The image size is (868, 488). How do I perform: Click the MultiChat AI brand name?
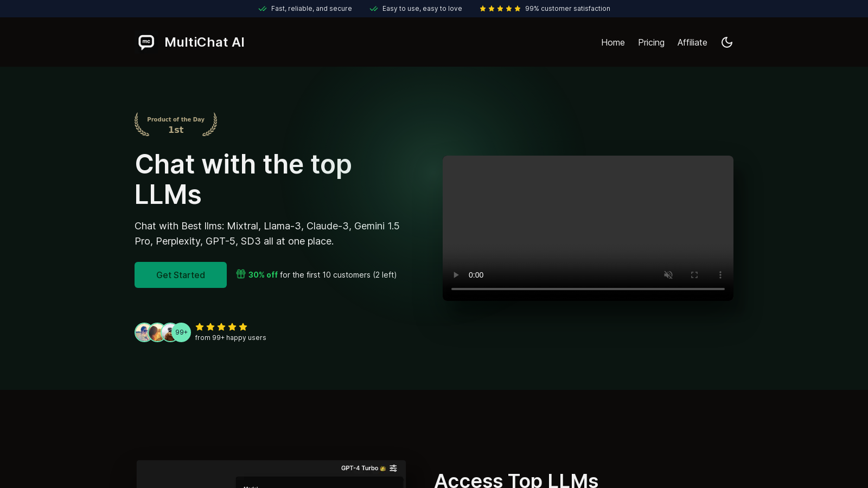(205, 42)
